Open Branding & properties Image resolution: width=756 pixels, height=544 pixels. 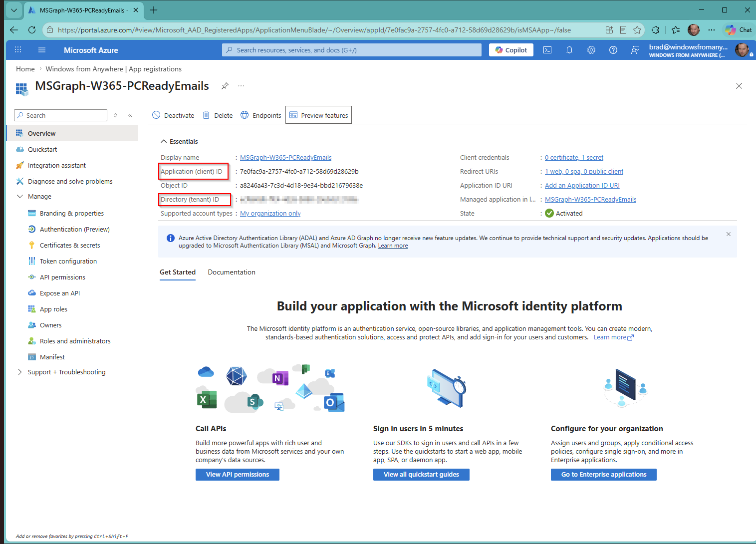point(72,213)
